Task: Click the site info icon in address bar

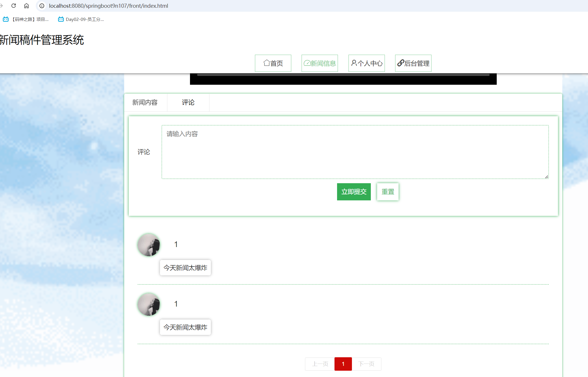Action: tap(42, 5)
